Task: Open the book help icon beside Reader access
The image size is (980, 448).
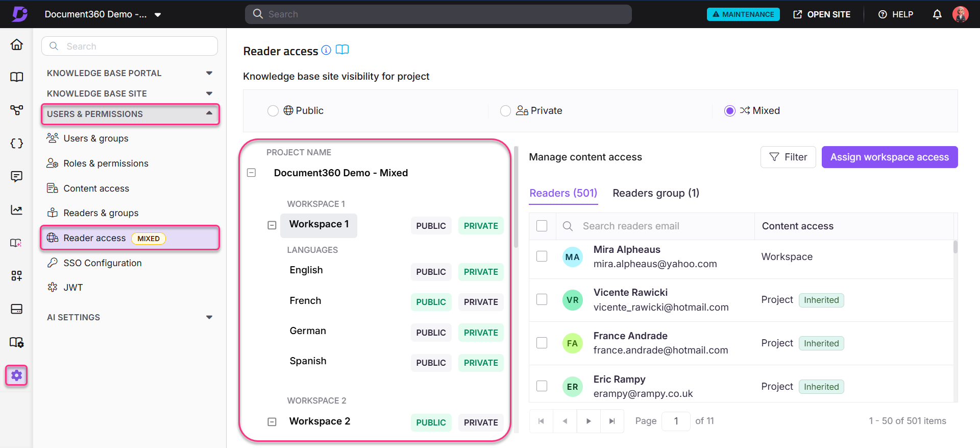Action: click(342, 50)
